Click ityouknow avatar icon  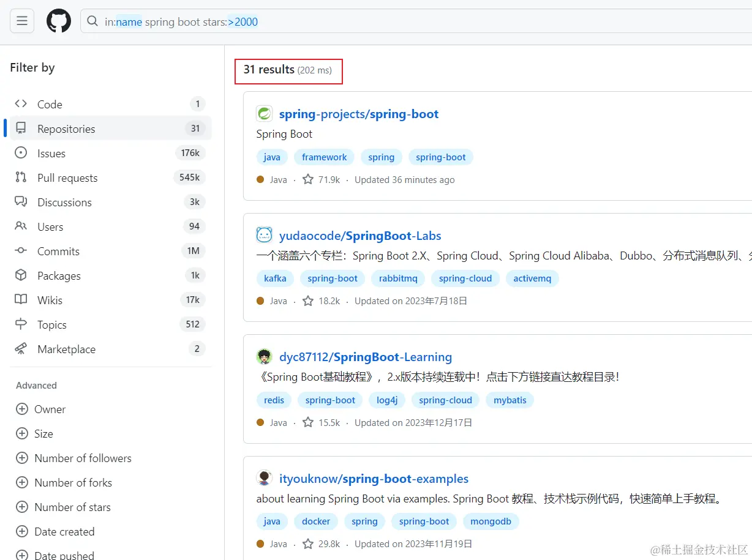pos(264,478)
